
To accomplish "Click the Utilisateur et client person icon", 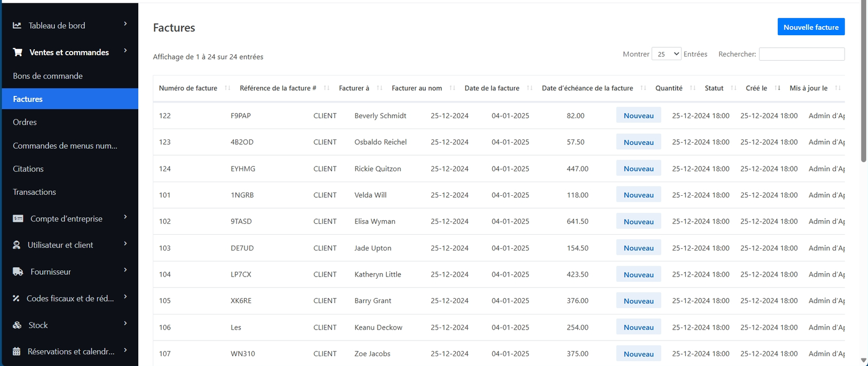I will (17, 245).
